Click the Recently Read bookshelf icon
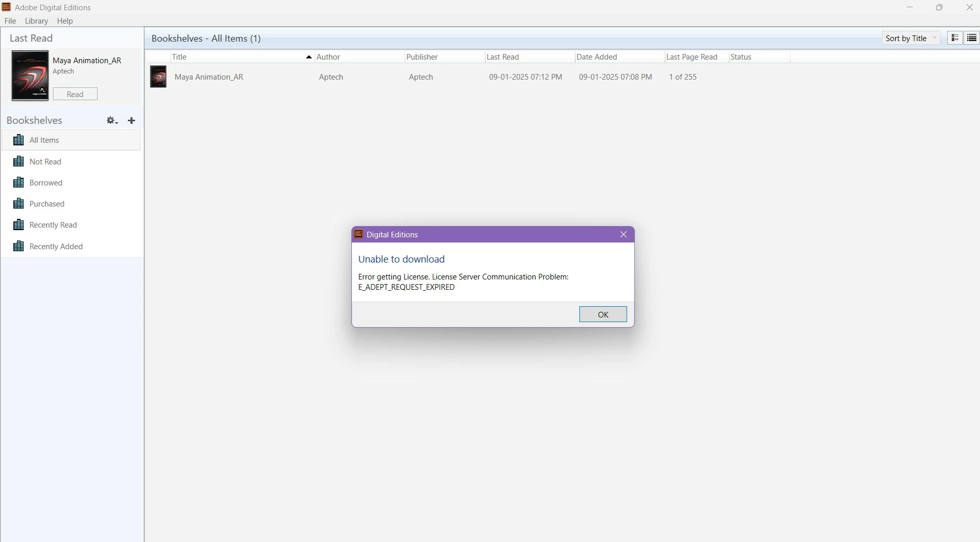 (18, 225)
